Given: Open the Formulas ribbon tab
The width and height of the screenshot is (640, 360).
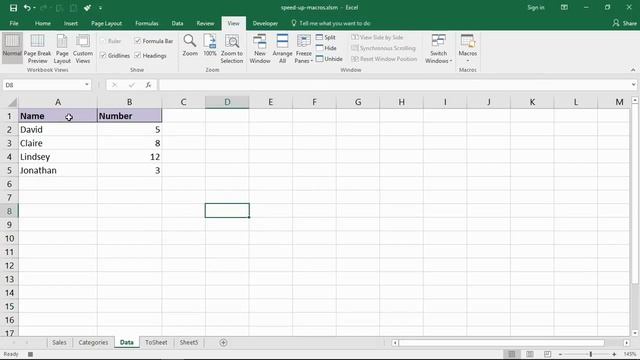Looking at the screenshot, I should click(147, 23).
